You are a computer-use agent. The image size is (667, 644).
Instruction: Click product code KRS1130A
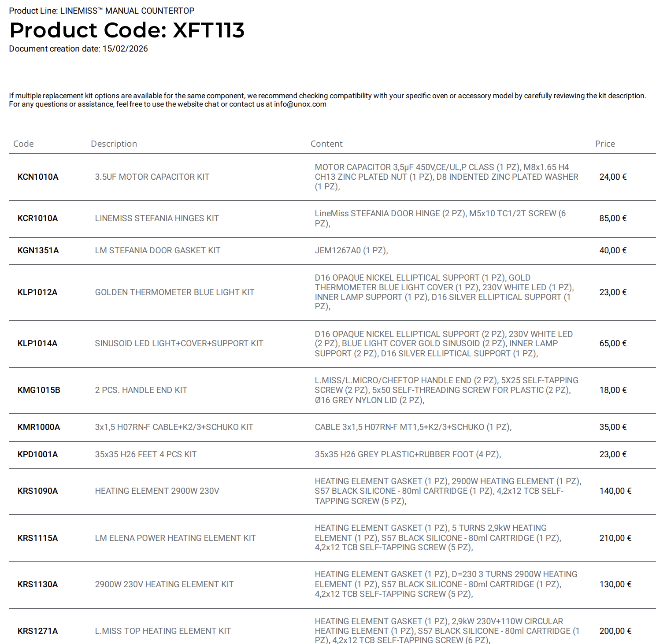[37, 585]
